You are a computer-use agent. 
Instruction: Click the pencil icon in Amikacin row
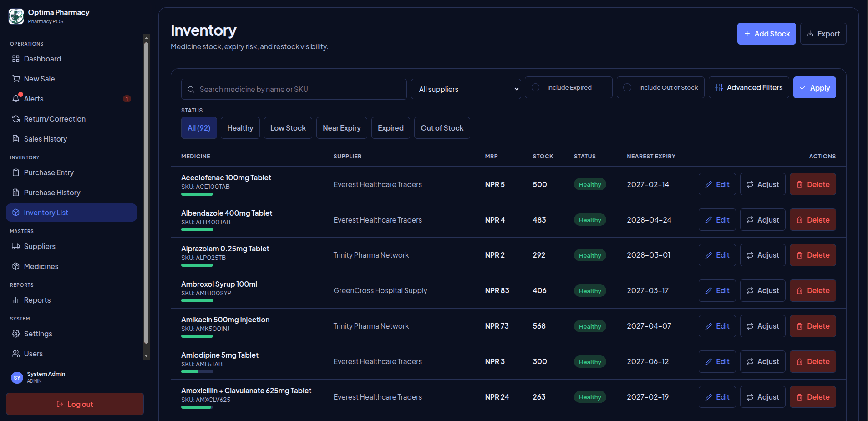coord(709,326)
